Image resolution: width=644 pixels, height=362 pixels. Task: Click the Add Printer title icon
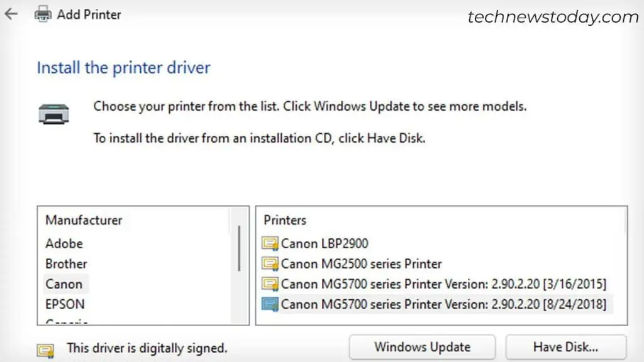[x=43, y=14]
